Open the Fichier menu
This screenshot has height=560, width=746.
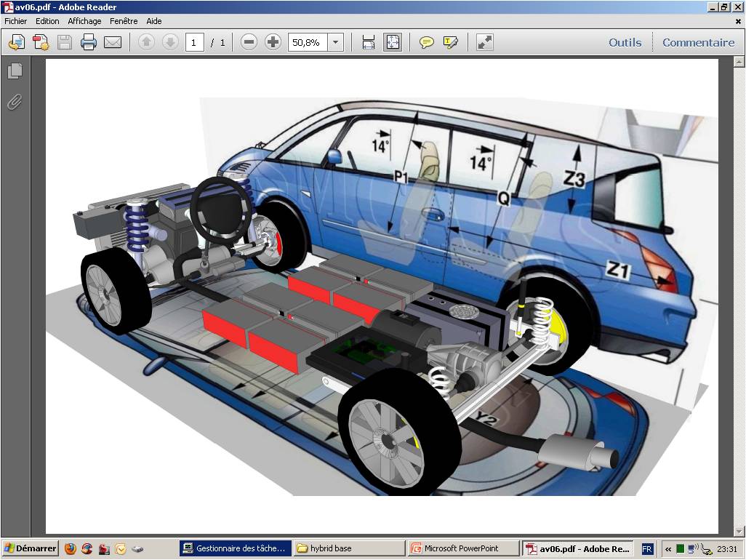click(x=15, y=21)
